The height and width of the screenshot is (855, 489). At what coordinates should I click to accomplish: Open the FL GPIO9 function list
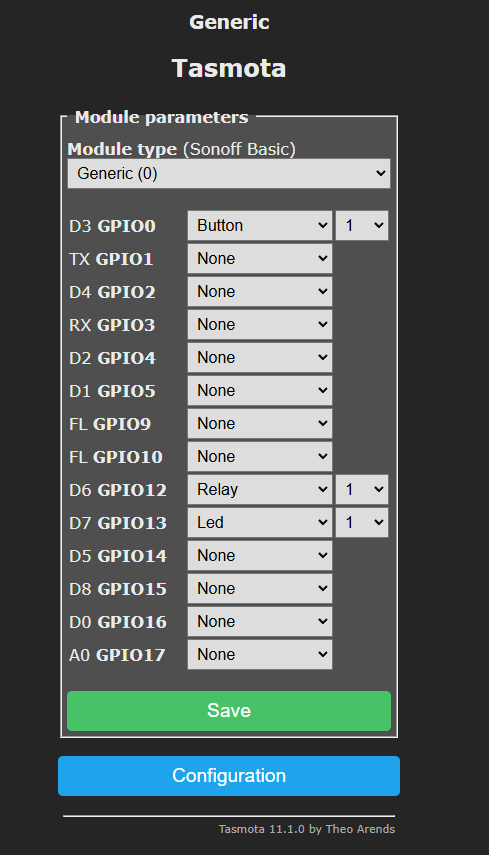pyautogui.click(x=260, y=424)
